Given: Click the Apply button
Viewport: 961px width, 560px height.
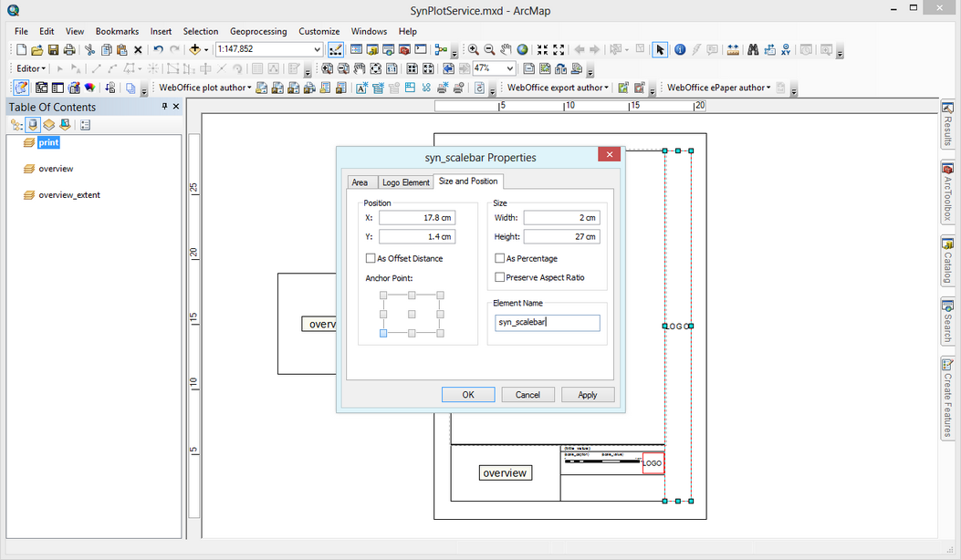Looking at the screenshot, I should pos(587,395).
